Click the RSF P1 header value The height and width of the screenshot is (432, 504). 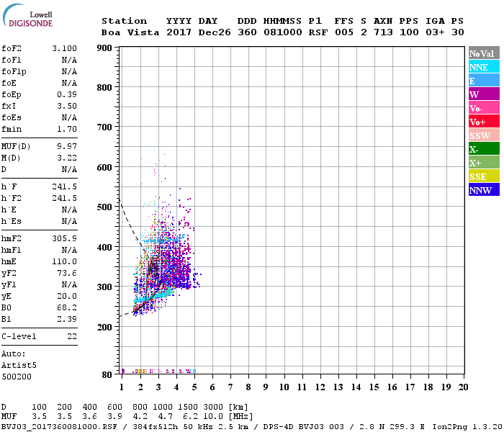(x=318, y=32)
